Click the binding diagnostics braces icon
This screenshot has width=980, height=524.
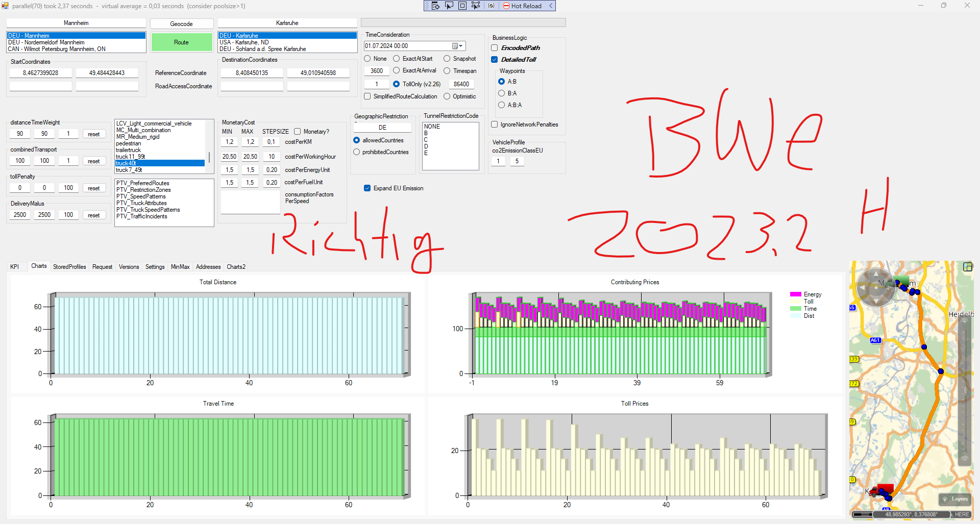pos(491,6)
